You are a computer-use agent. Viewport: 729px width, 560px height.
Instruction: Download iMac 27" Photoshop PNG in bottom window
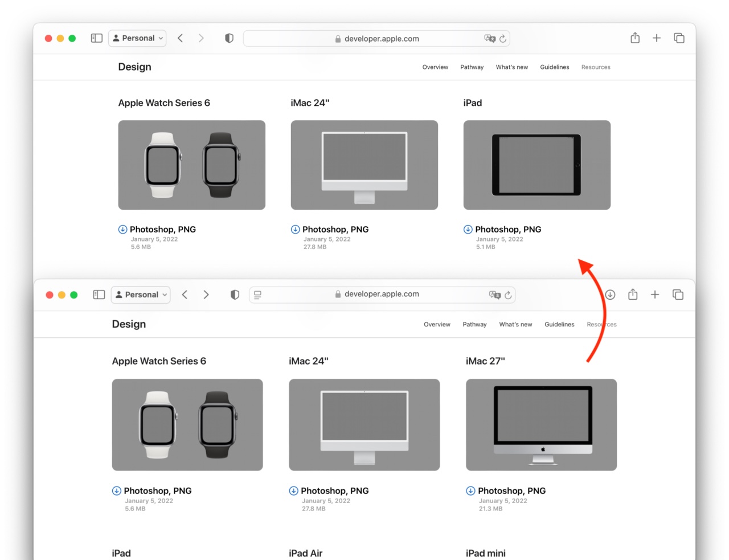pyautogui.click(x=506, y=491)
